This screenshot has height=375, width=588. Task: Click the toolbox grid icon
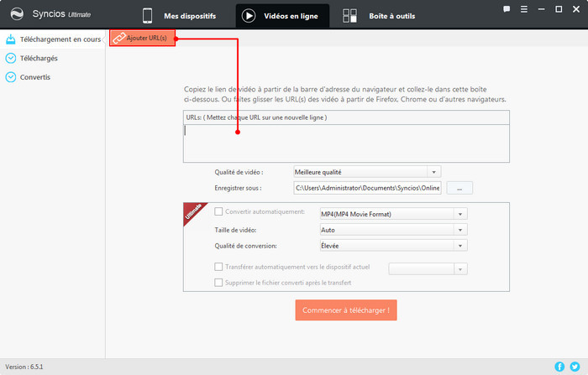[x=349, y=16]
